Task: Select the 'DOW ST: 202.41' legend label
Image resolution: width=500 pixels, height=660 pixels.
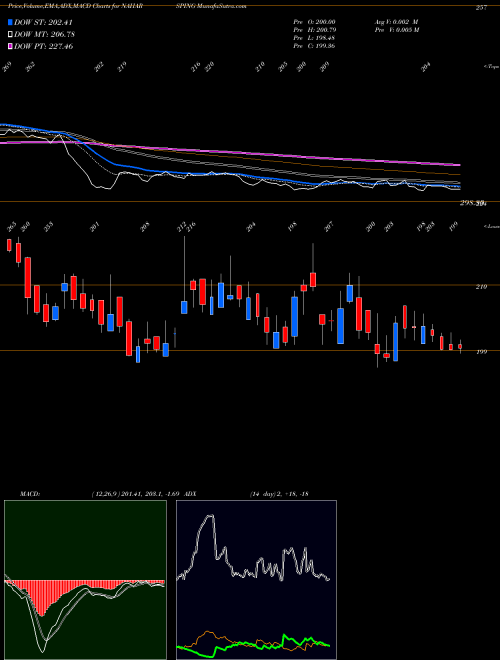Action: click(x=43, y=22)
